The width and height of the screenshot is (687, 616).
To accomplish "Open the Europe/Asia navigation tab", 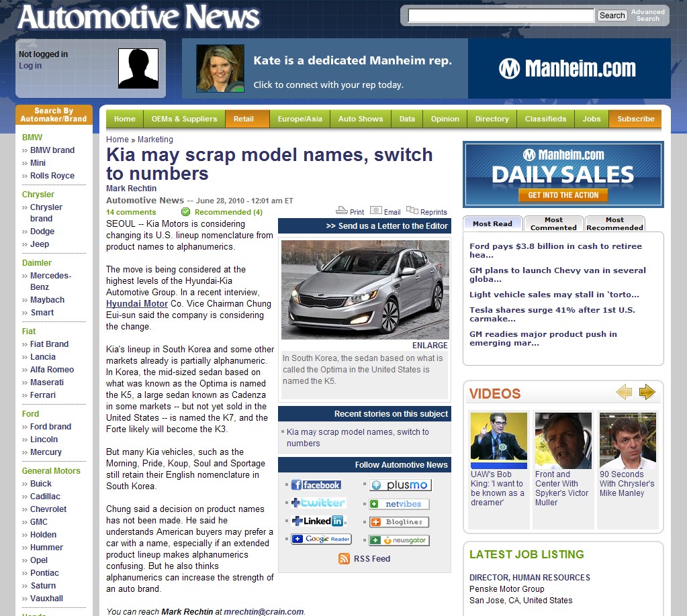I will pyautogui.click(x=300, y=119).
